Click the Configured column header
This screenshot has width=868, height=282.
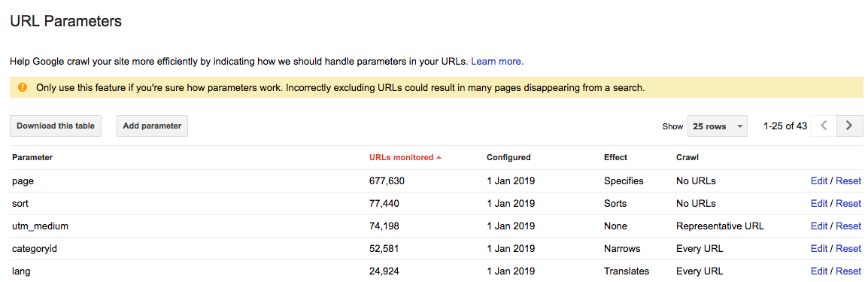(508, 158)
